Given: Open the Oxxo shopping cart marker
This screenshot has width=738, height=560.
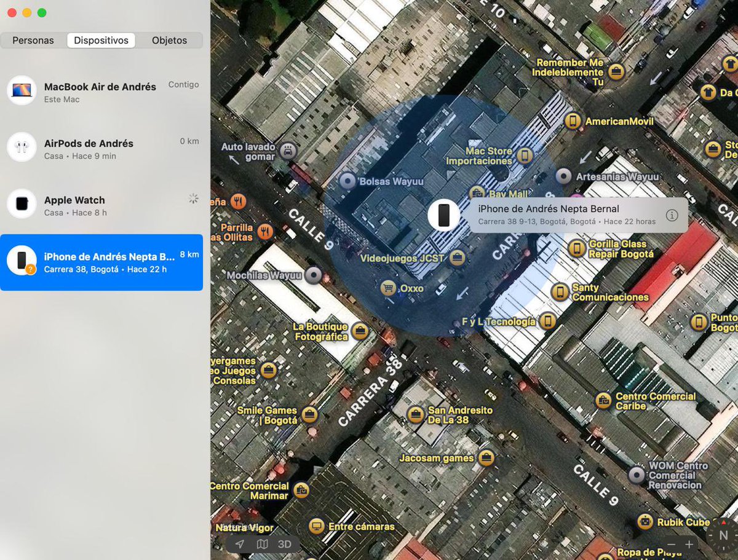Looking at the screenshot, I should pos(387,288).
